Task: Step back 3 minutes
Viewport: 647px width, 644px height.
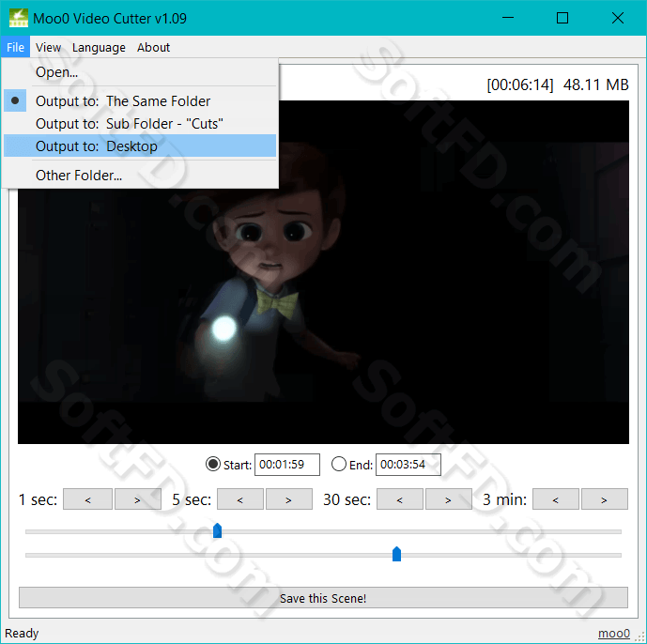Action: coord(556,499)
